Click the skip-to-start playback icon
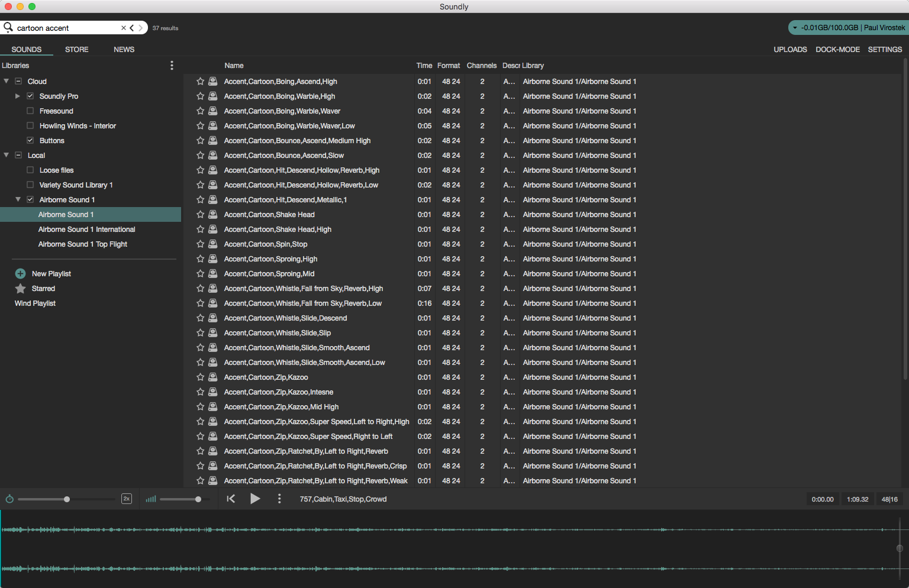Screen dimensions: 909x588 (x=231, y=499)
